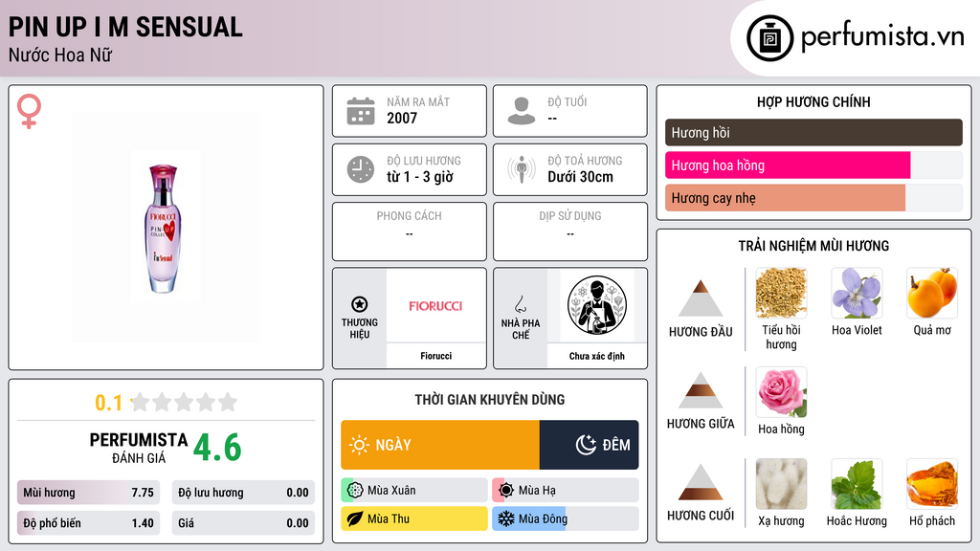Click the perfume bottle product image

tap(166, 228)
